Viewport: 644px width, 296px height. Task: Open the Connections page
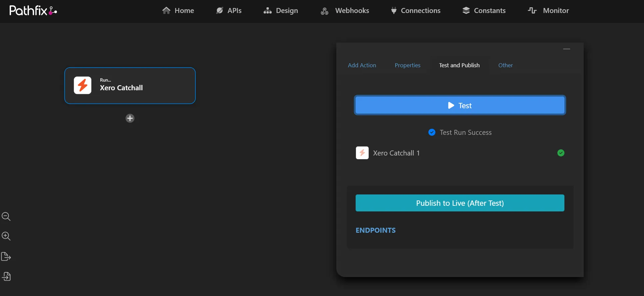(x=416, y=11)
